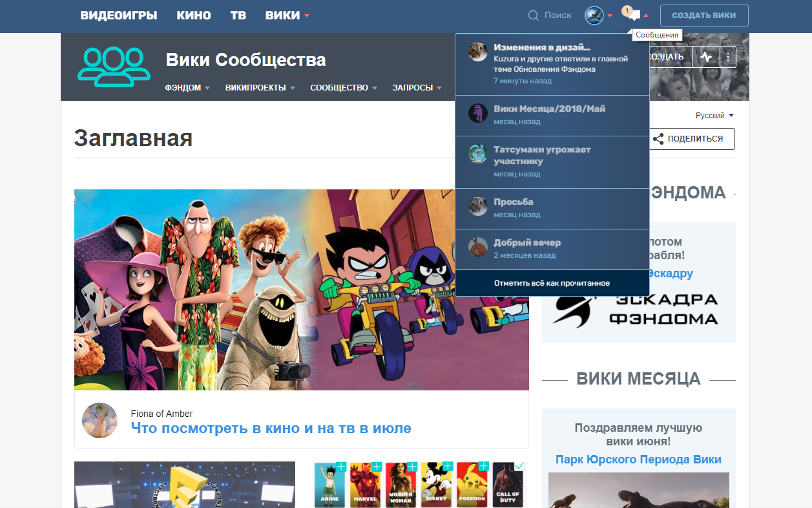
Task: Open Fiona of Amber author avatar
Action: click(x=100, y=420)
